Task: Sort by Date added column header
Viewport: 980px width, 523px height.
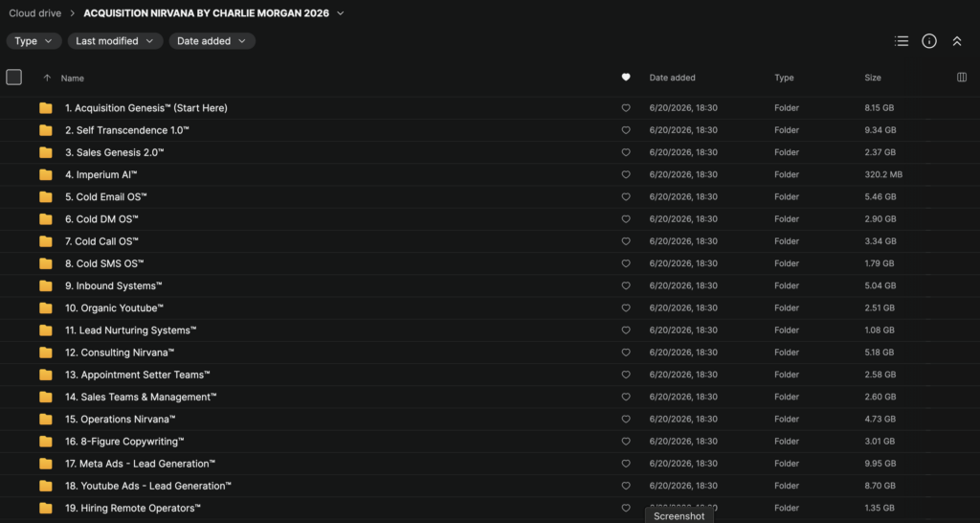Action: [673, 78]
